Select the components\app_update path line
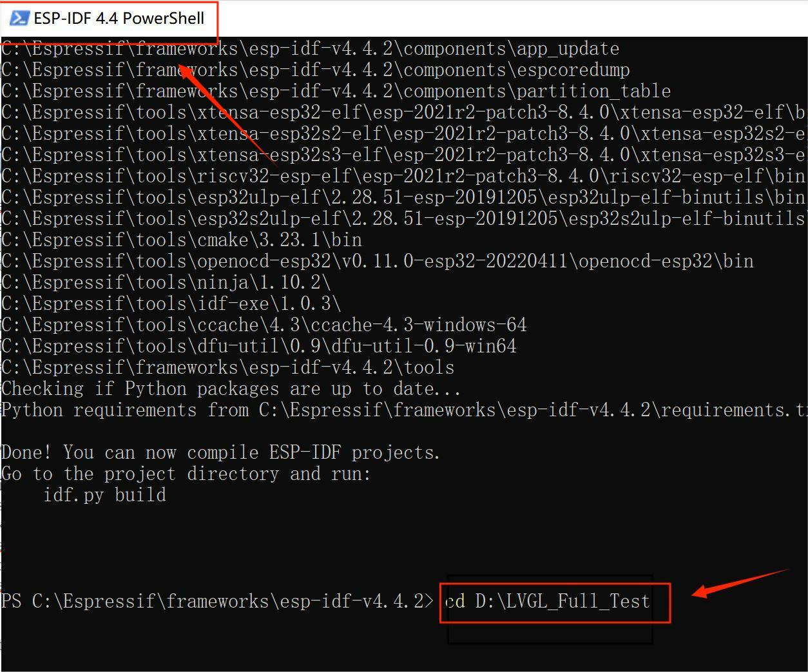This screenshot has width=808, height=672. point(310,48)
